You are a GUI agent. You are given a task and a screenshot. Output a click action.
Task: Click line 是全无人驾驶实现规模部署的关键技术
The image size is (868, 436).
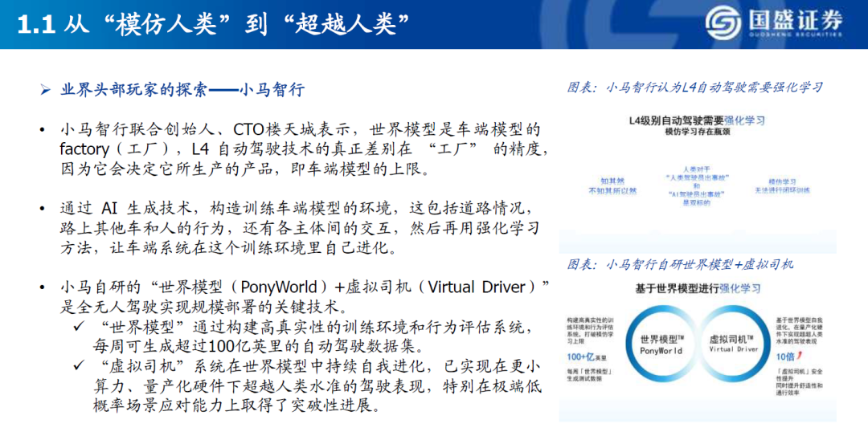coord(203,307)
